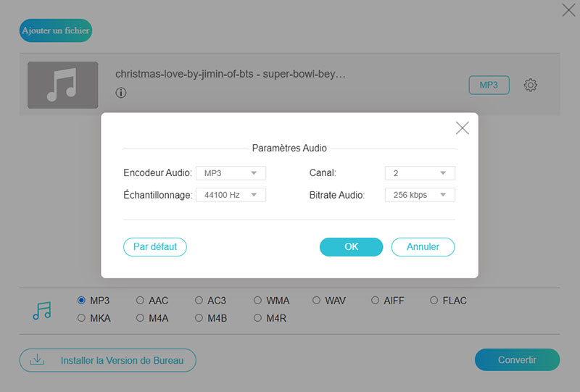
Task: Pick the WAV output format
Action: 317,300
